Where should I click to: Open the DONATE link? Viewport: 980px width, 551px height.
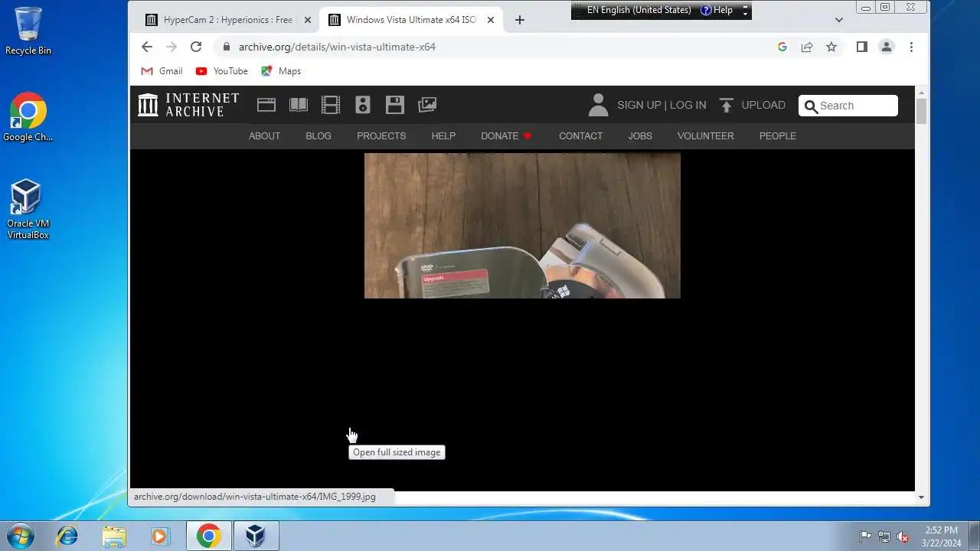point(506,136)
